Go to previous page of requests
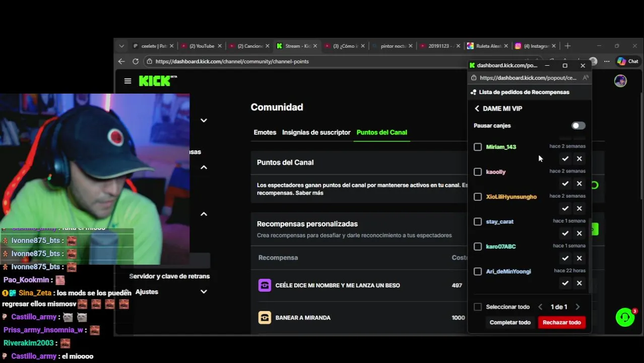Screen dimensions: 644x363 (540, 307)
